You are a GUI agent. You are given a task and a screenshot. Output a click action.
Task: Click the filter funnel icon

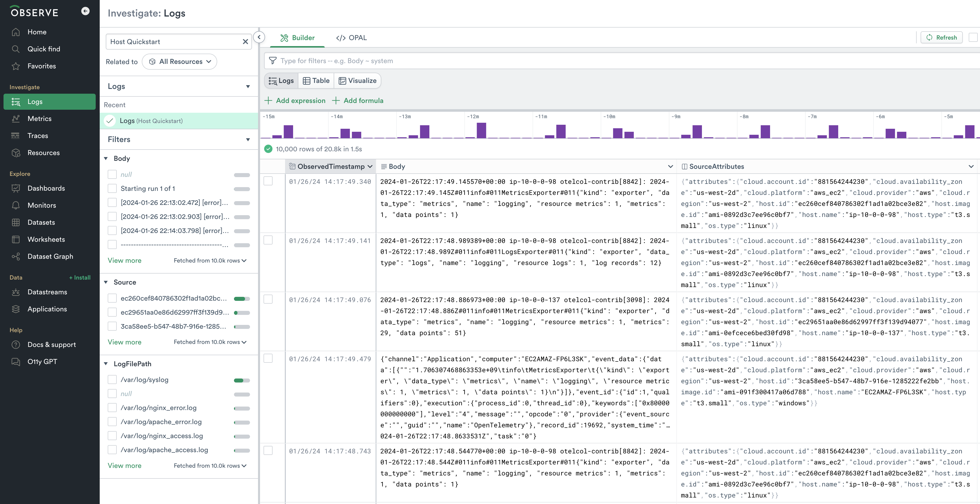coord(273,61)
